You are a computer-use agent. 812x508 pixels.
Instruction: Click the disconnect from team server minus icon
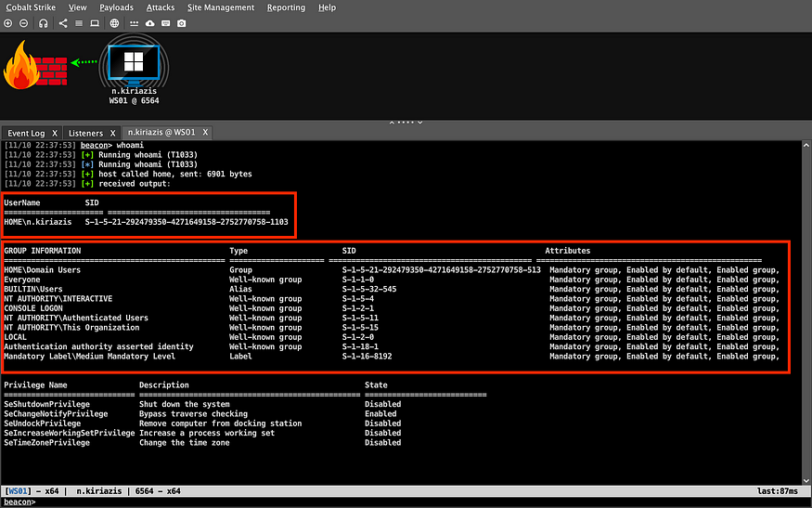(24, 23)
